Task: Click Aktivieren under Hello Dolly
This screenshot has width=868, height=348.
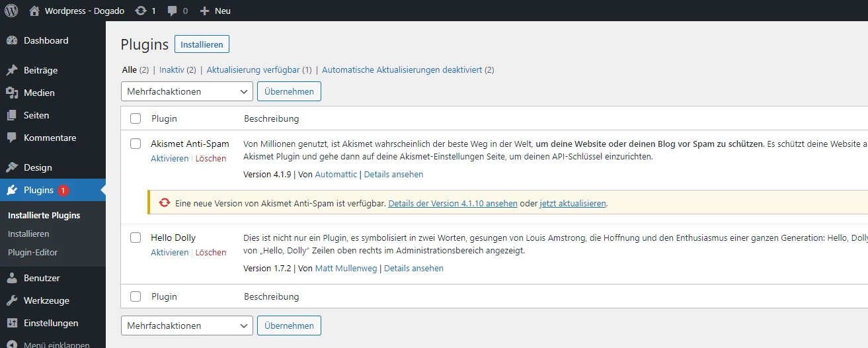Action: [x=169, y=253]
